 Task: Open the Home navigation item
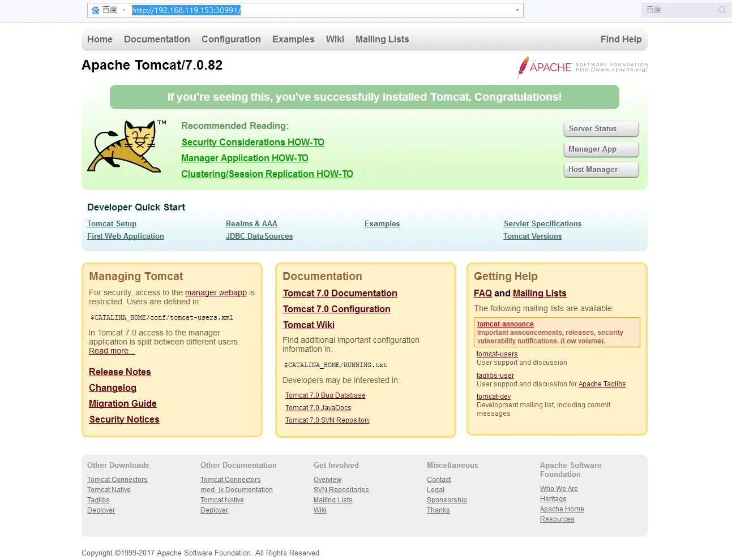pyautogui.click(x=100, y=39)
